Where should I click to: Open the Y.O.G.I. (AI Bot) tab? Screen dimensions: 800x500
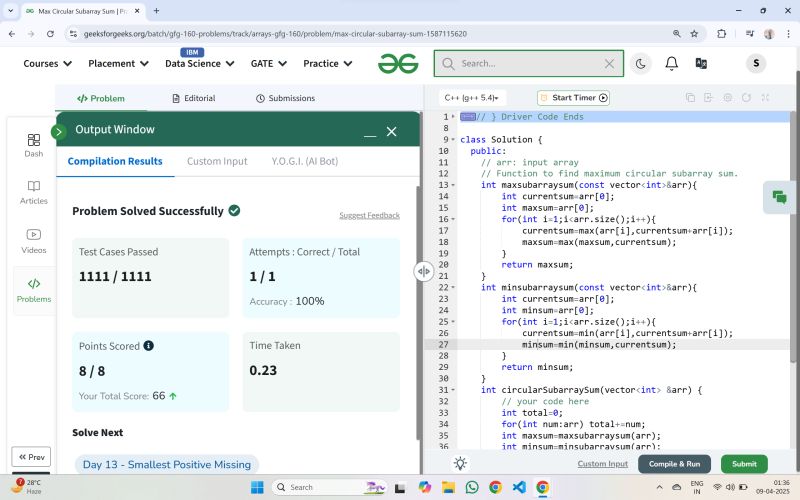tap(305, 161)
